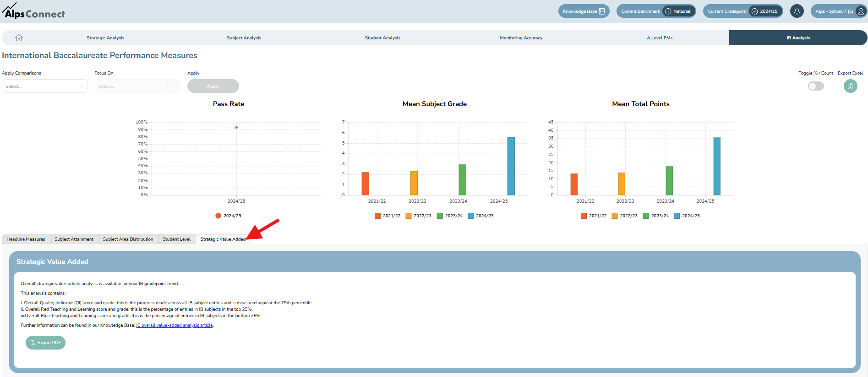Open the notifications bell
The height and width of the screenshot is (377, 868).
[x=797, y=11]
